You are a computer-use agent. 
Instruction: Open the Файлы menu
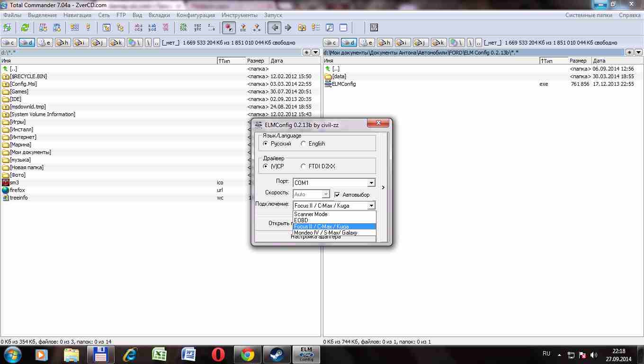tap(12, 15)
